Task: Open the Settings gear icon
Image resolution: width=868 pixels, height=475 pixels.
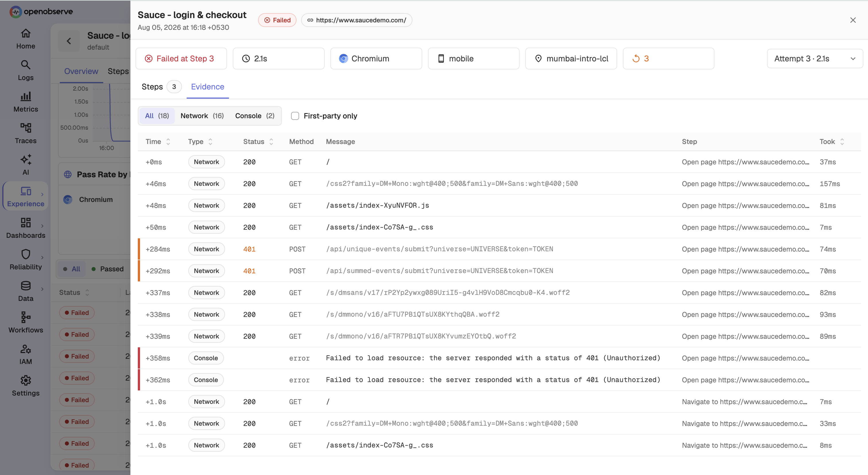Action: point(26,380)
